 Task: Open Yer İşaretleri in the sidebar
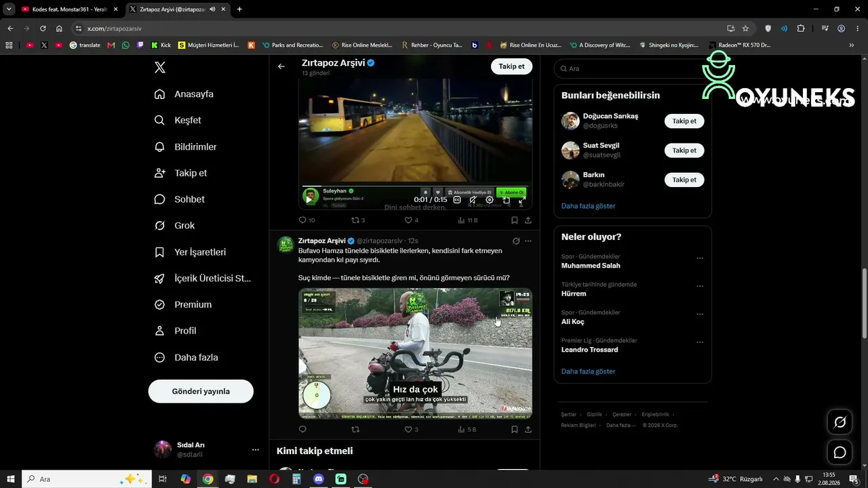pyautogui.click(x=191, y=252)
